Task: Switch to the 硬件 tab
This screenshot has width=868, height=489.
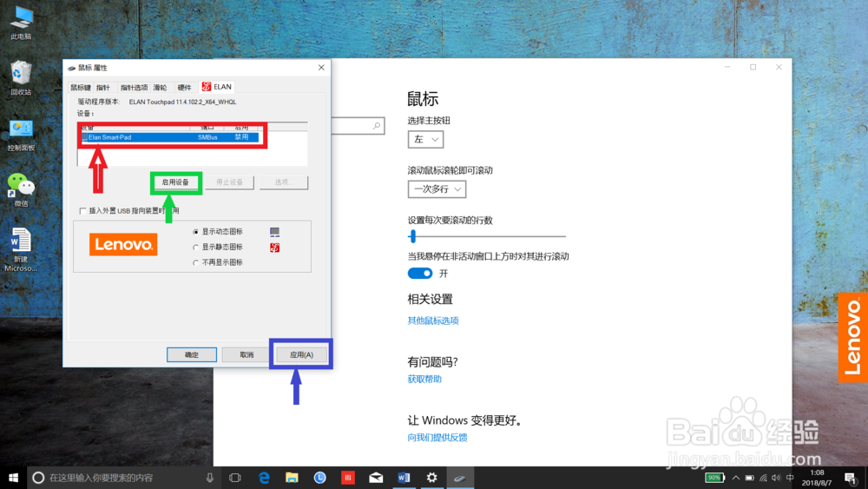Action: coord(184,88)
